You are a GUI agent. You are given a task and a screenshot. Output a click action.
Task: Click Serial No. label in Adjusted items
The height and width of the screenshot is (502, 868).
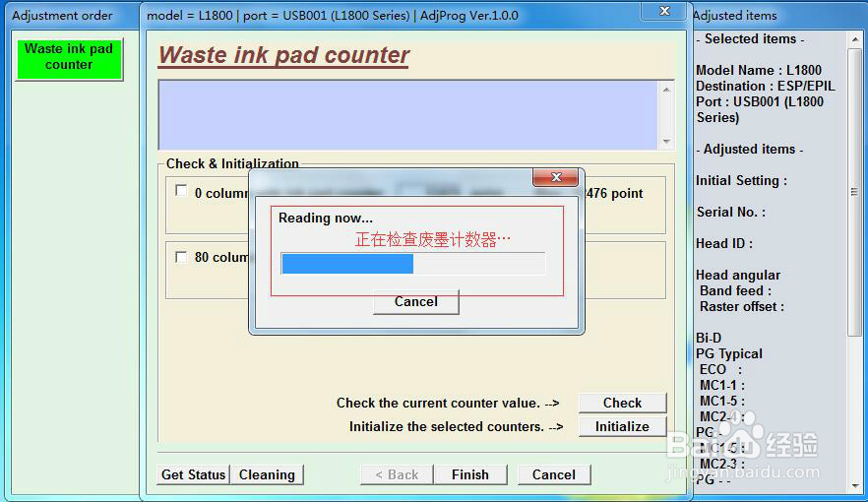[x=730, y=212]
